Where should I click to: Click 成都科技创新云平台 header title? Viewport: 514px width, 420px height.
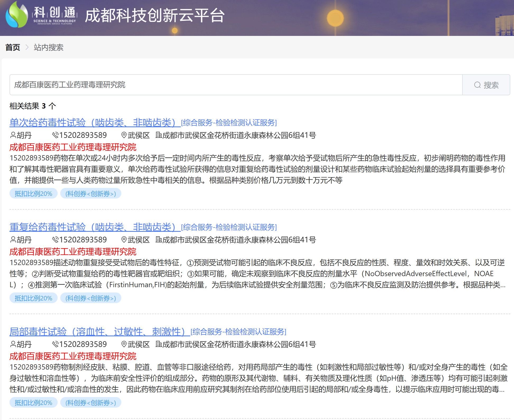click(x=155, y=15)
